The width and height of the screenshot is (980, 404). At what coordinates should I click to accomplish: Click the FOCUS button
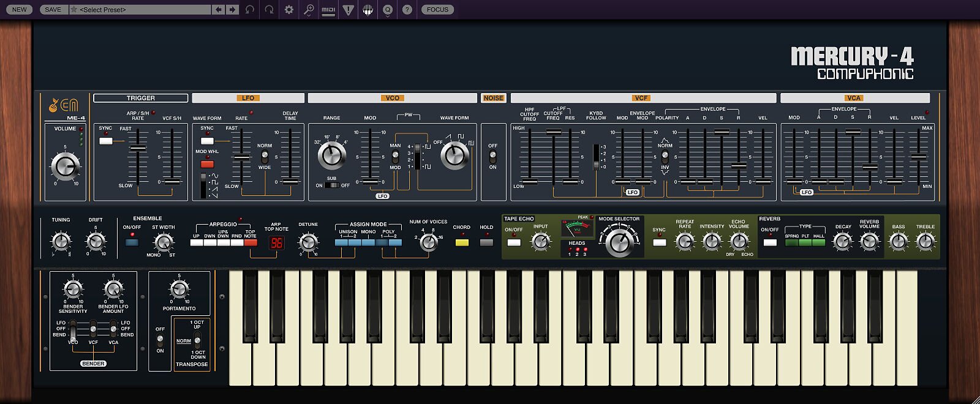(437, 10)
